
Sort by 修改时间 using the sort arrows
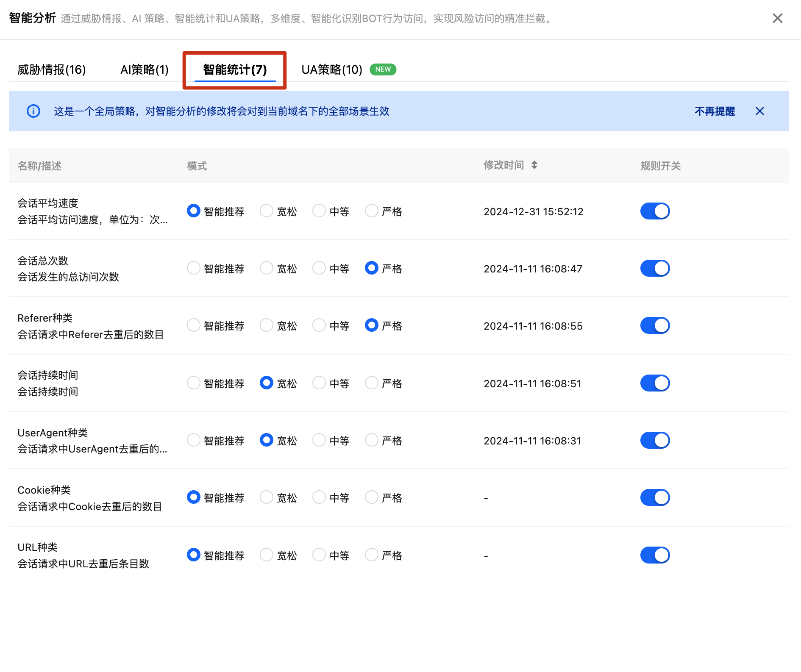coord(534,165)
